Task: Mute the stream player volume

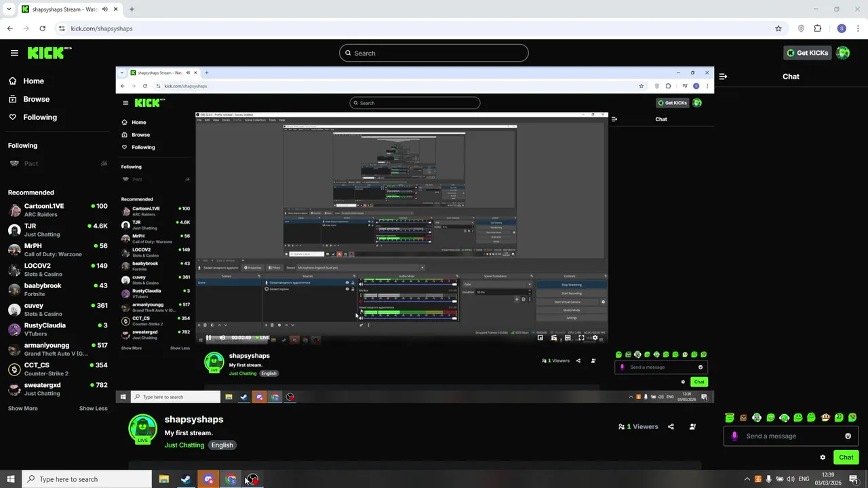Action: (x=222, y=338)
